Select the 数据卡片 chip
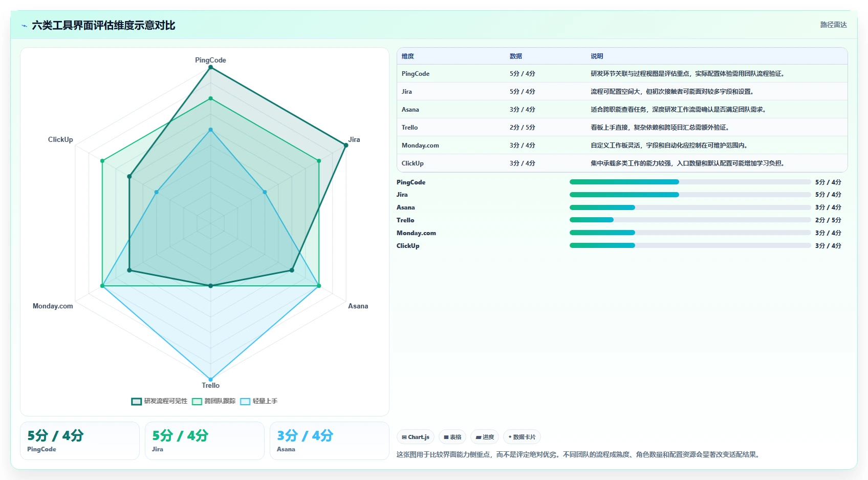The height and width of the screenshot is (480, 868). coord(522,437)
